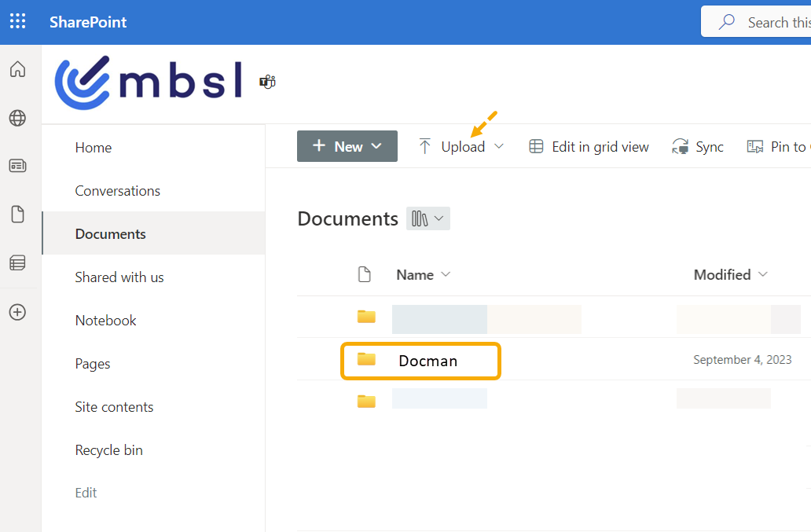Open the library switcher dropdown next to Documents
811x532 pixels.
(x=428, y=218)
